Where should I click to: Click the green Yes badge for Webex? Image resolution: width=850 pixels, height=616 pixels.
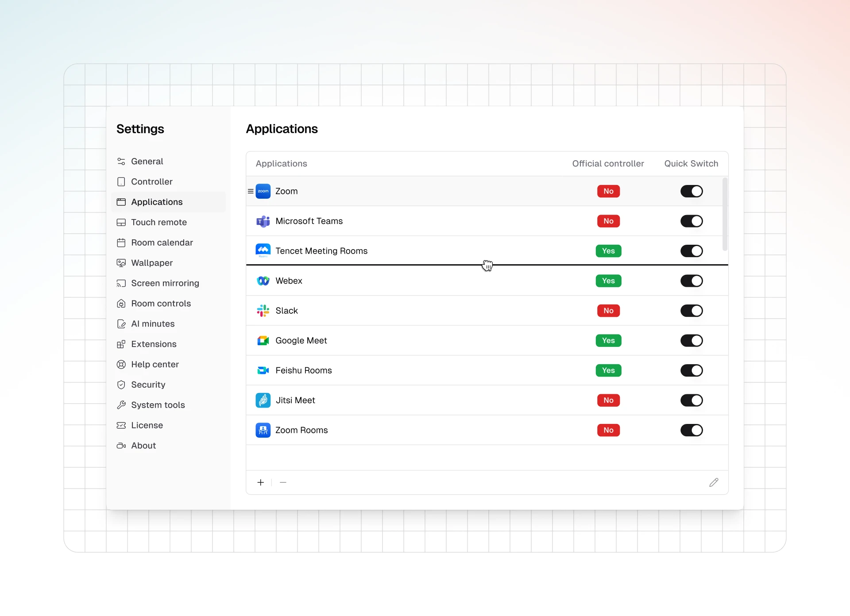[608, 281]
